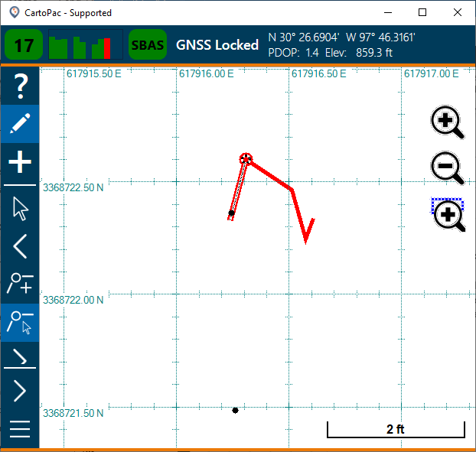476x452 pixels.
Task: Toggle the select vertex tool
Action: [x=20, y=323]
